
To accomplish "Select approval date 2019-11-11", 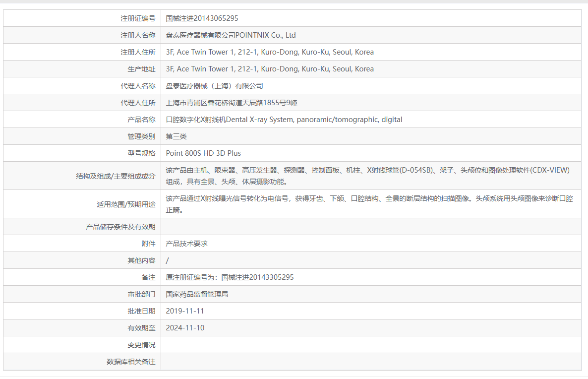I will 185,311.
